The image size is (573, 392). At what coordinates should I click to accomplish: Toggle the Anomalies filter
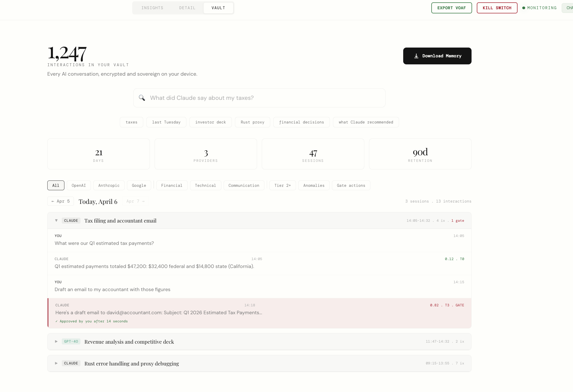[314, 185]
